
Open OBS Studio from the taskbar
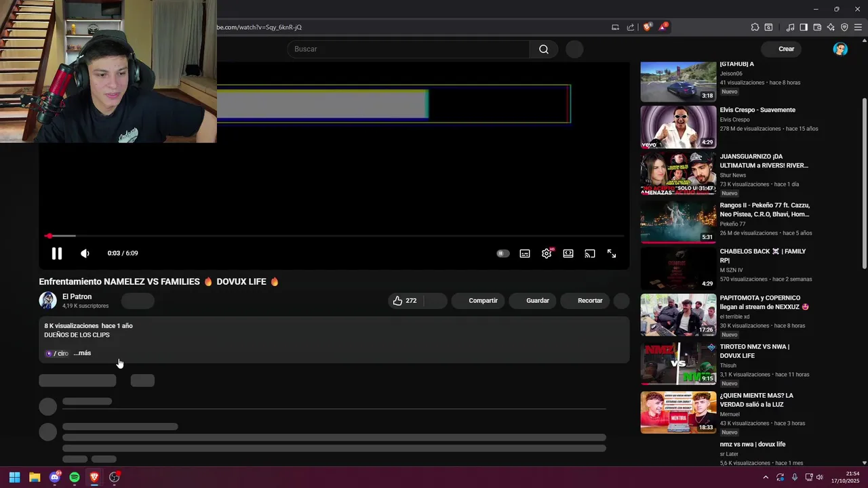click(x=114, y=477)
